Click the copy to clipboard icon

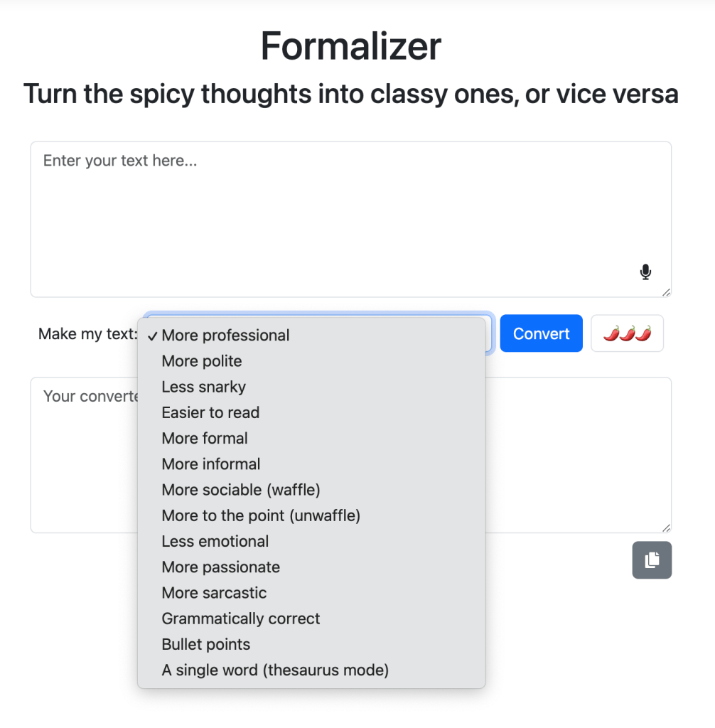point(652,560)
